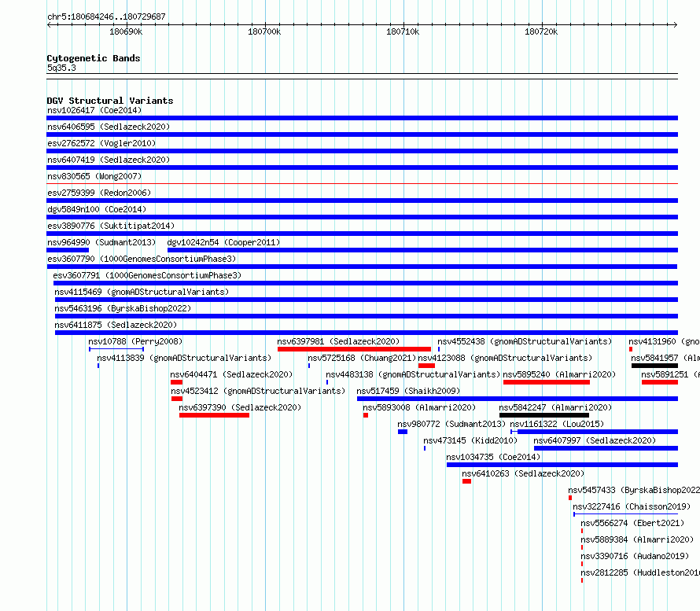Open nsv5725168 (Chuang2021) label

point(362,358)
